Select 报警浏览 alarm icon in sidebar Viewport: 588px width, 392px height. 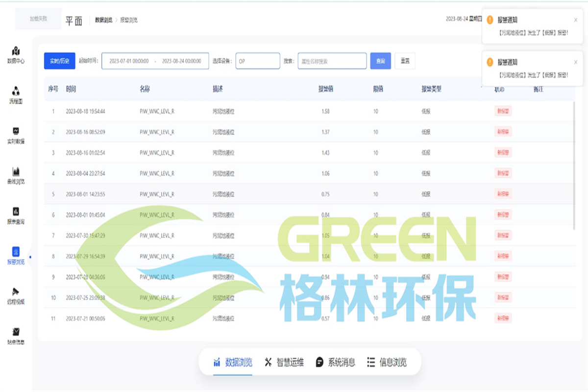[x=16, y=251]
